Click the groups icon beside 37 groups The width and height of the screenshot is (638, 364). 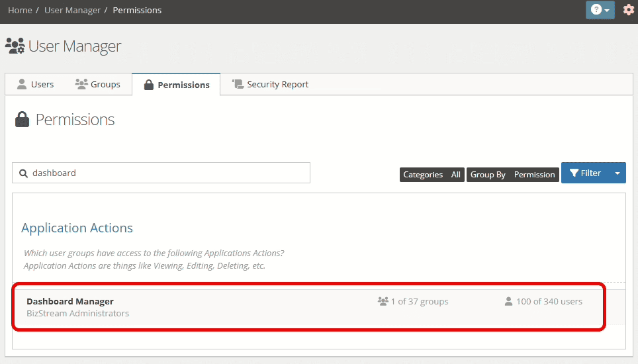pos(383,301)
